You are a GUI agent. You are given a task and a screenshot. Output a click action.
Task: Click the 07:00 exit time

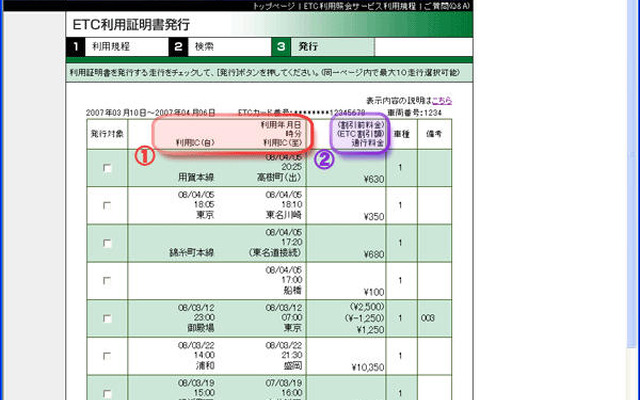[292, 317]
